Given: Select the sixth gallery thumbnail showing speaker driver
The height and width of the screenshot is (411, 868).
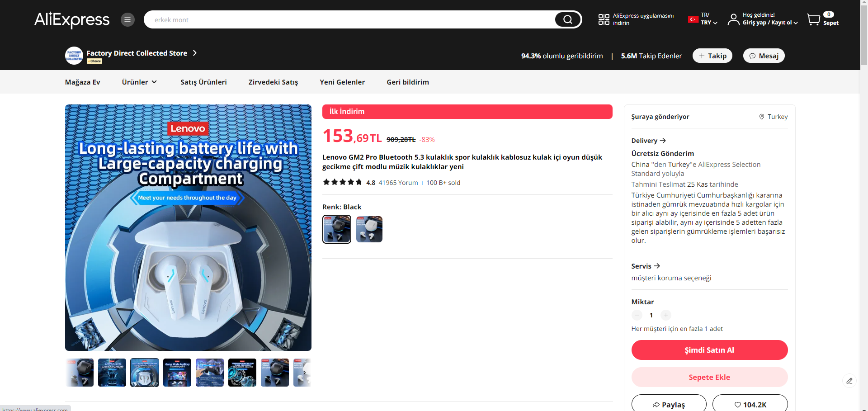Looking at the screenshot, I should tap(242, 373).
